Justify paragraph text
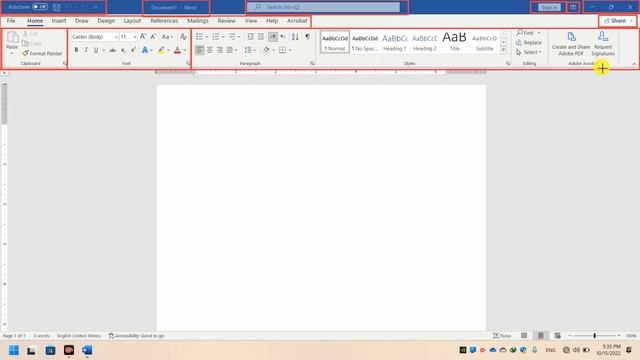The height and width of the screenshot is (360, 640). (x=230, y=50)
